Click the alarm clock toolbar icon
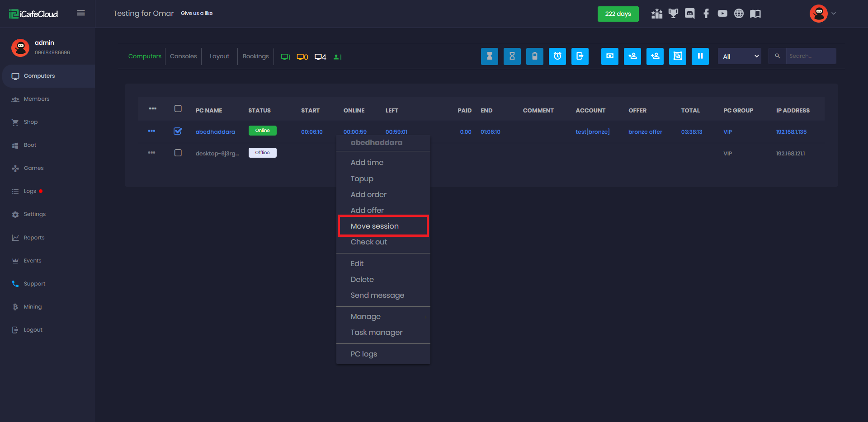 point(557,56)
